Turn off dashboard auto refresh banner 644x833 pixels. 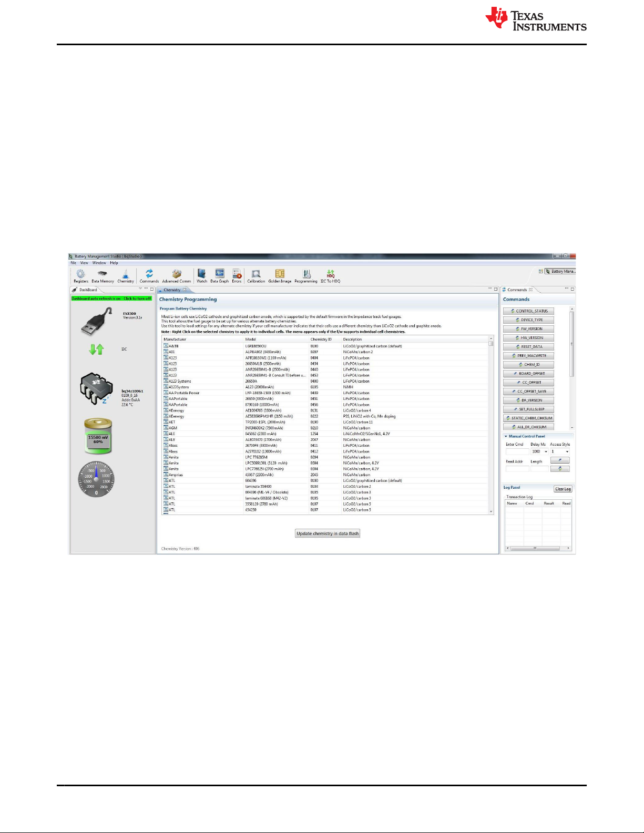(111, 299)
